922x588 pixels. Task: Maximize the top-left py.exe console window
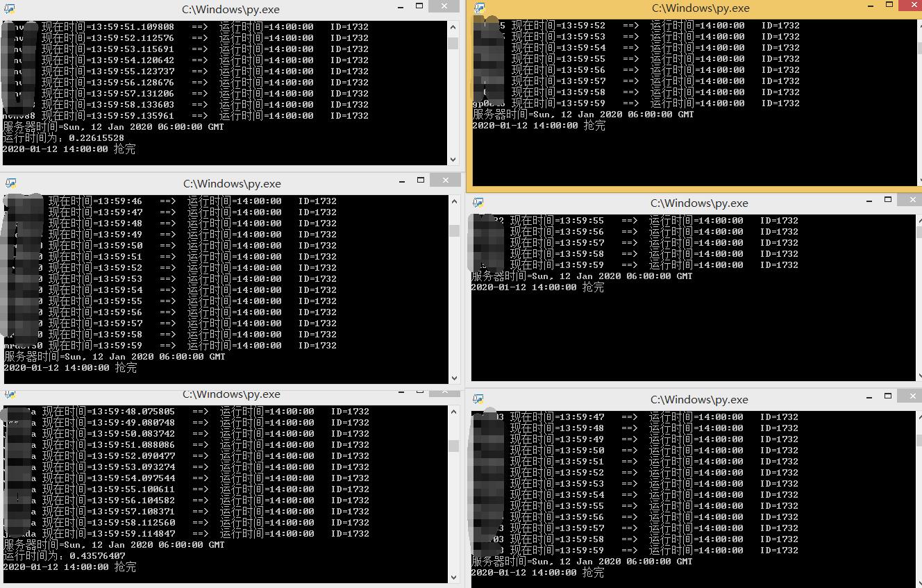[x=420, y=6]
